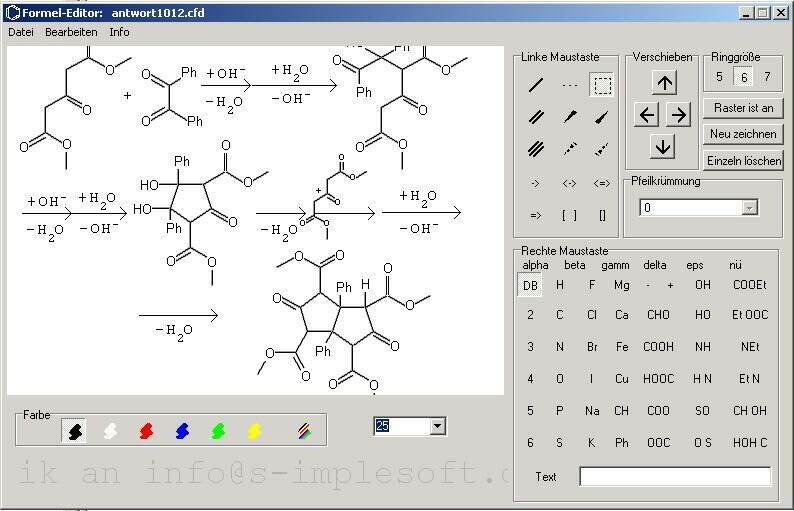Click the Neu zeichnen button
The image size is (794, 511).
pyautogui.click(x=743, y=134)
